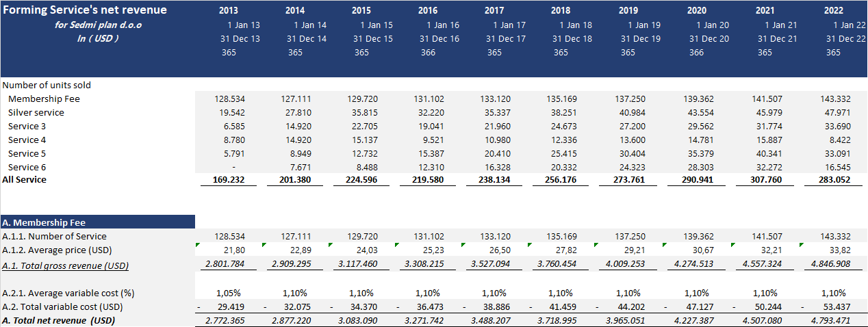868x327 pixels.
Task: Select 'A.1. Total gross revenue (USD)' label
Action: 65,265
